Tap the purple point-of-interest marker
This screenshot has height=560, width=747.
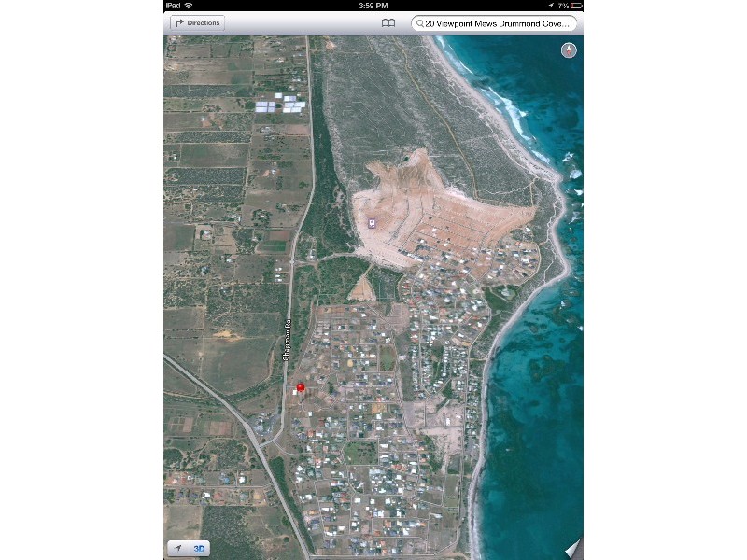click(373, 223)
